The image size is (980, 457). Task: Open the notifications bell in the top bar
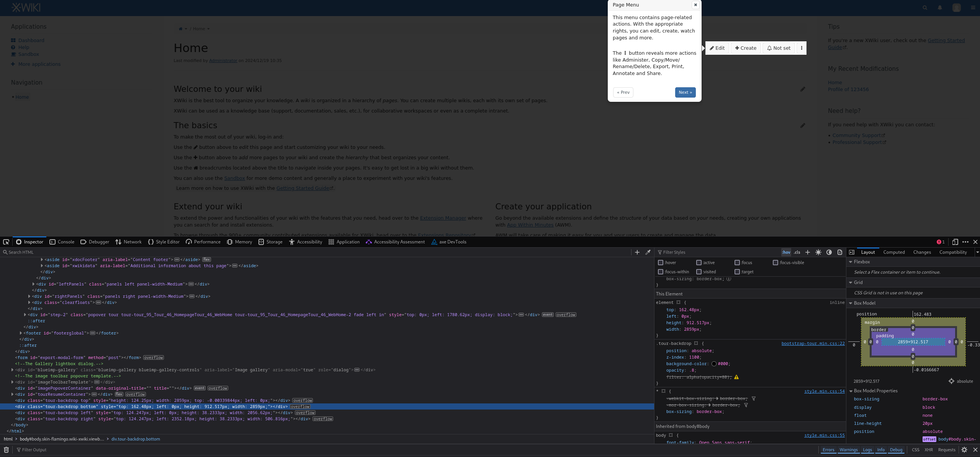click(x=940, y=8)
